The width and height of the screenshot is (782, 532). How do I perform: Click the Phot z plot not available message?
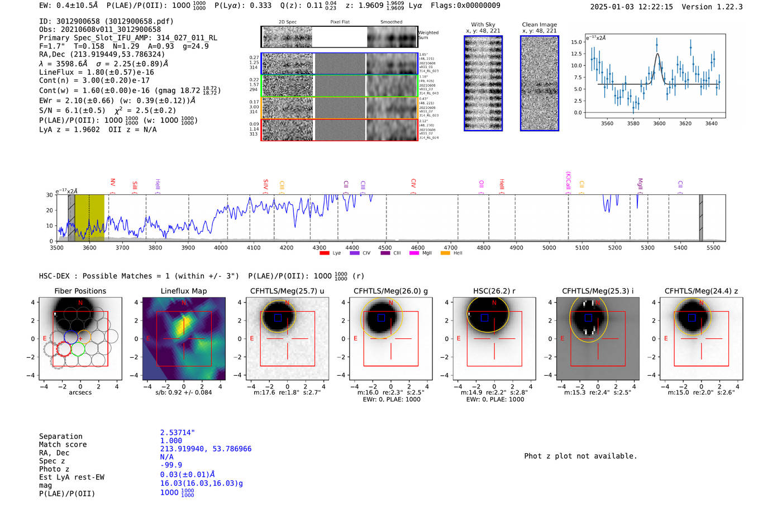[x=580, y=456]
